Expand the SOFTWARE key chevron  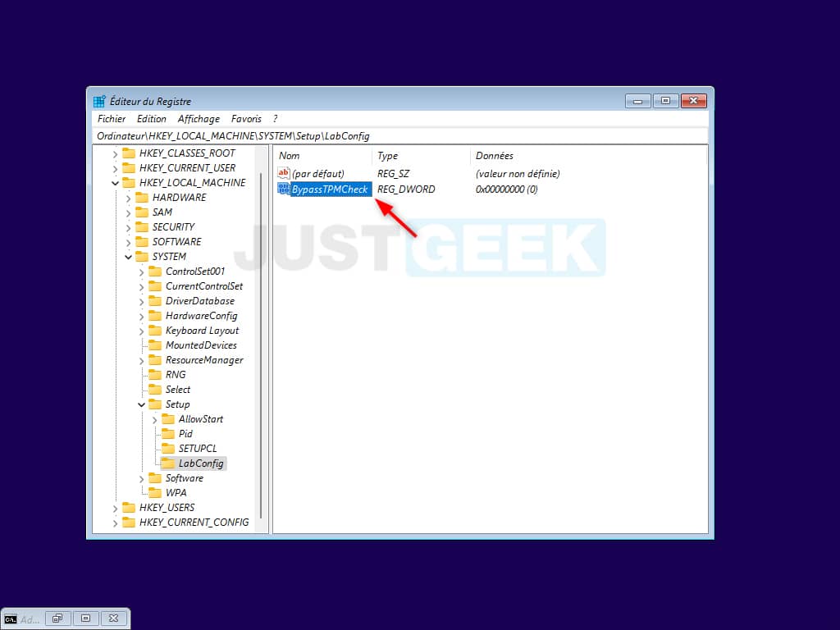pyautogui.click(x=128, y=242)
